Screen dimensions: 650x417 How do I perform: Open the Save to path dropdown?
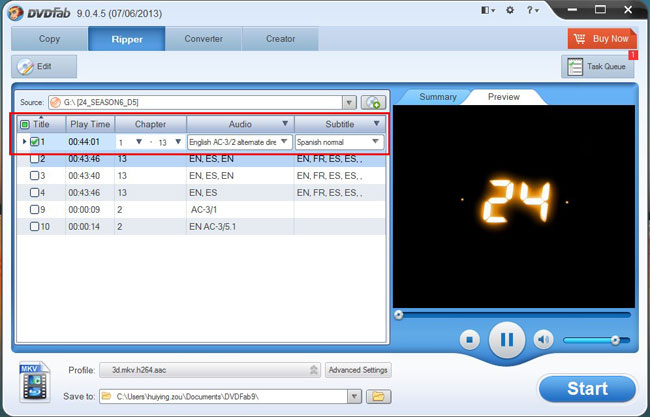354,397
